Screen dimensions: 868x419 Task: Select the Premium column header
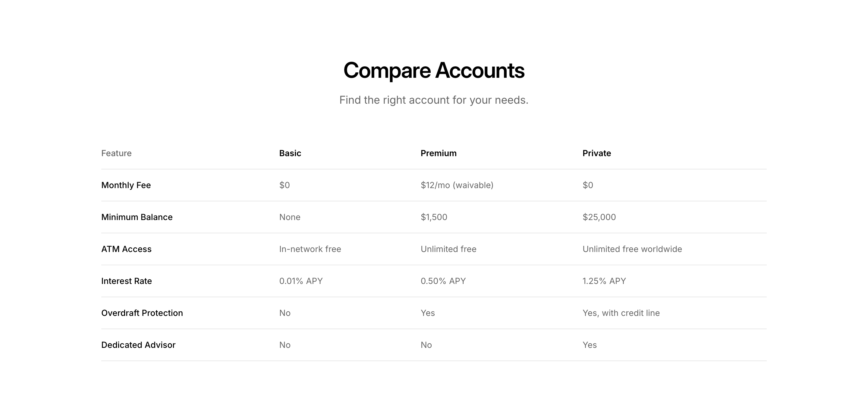[x=439, y=153]
